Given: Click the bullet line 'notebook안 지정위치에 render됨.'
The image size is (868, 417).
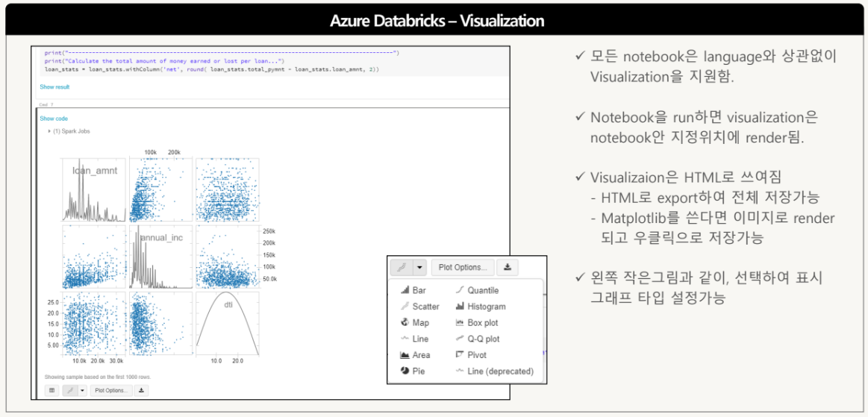Looking at the screenshot, I should 697,138.
